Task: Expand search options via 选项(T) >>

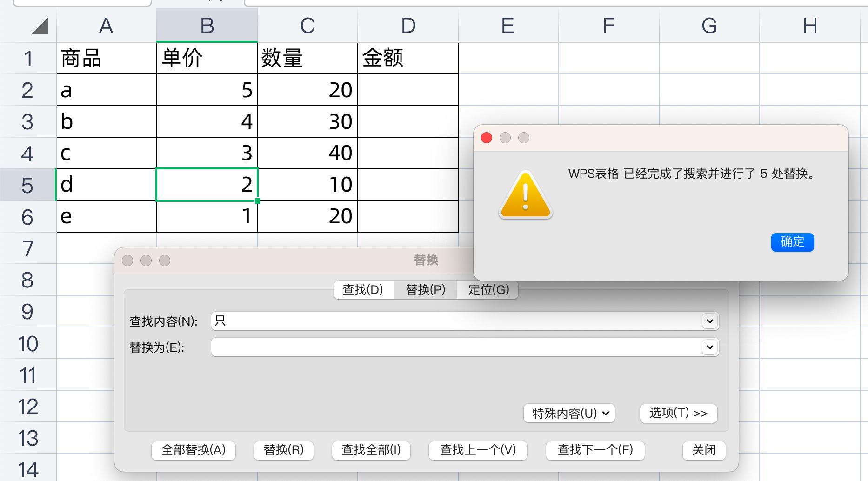Action: pos(678,413)
